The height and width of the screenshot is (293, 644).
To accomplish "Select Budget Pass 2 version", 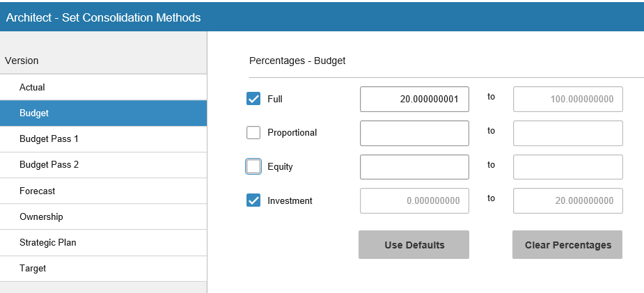I will click(103, 165).
